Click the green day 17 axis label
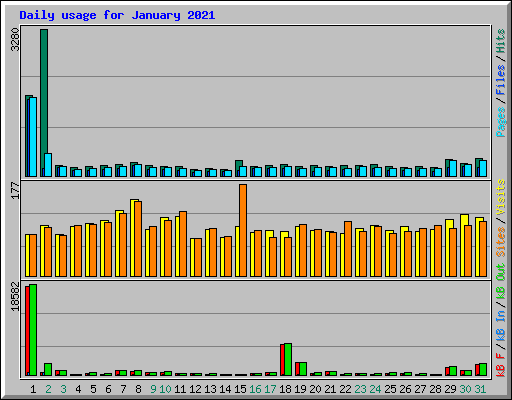Screen dimensions: 512x400 (x=270, y=389)
